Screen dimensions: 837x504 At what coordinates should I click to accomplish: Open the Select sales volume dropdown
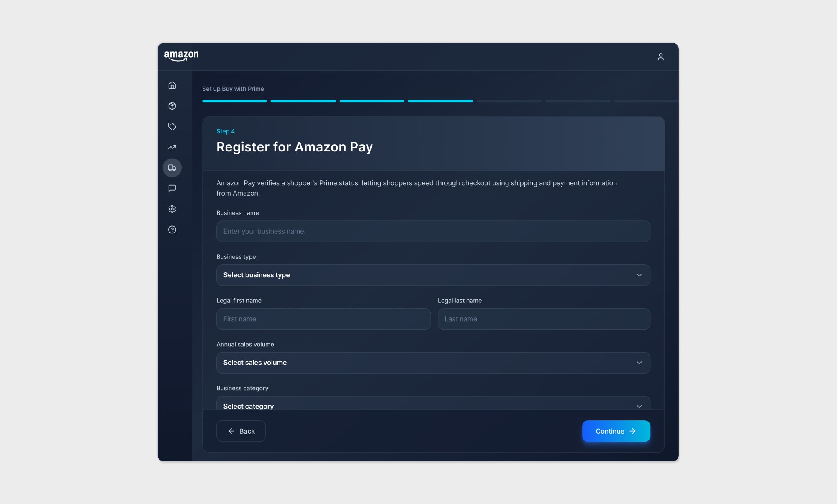pyautogui.click(x=433, y=363)
